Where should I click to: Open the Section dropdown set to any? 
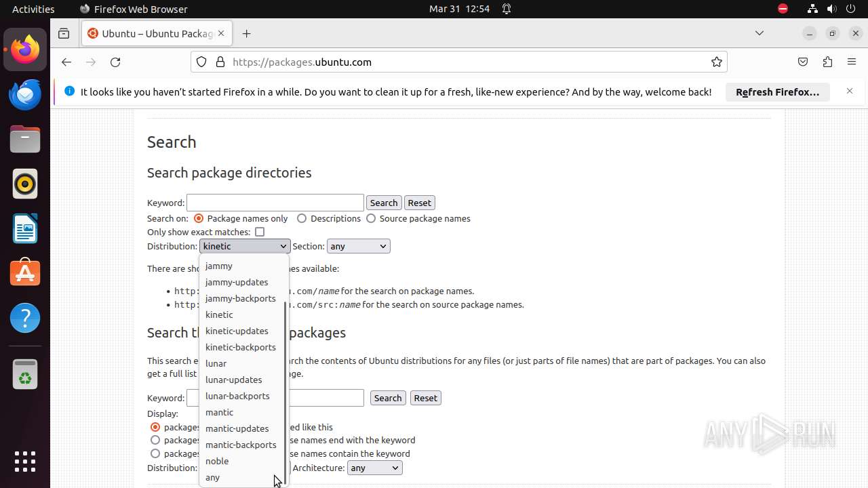[x=358, y=246]
